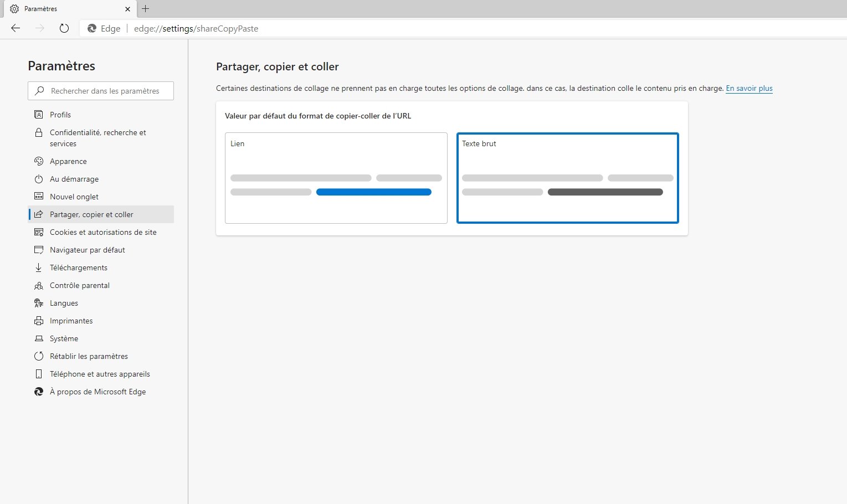847x504 pixels.
Task: Reload the page with refresh button
Action: click(x=64, y=28)
